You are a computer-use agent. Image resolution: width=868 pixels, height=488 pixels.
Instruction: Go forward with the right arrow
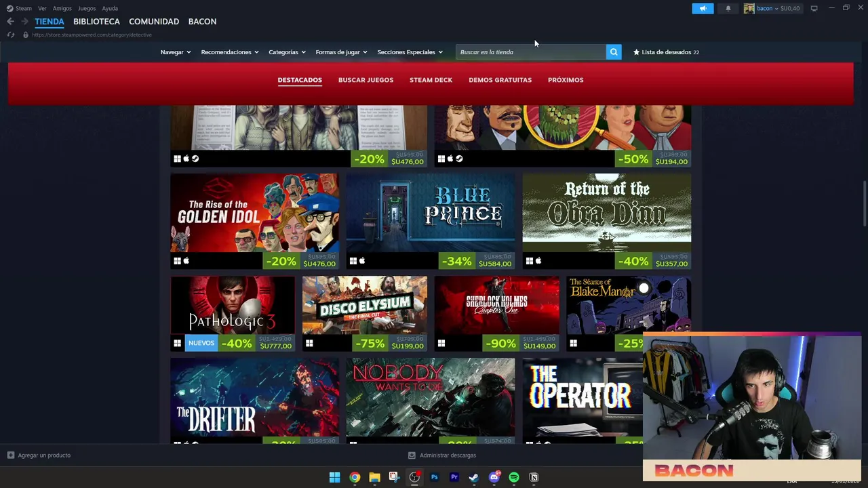click(x=24, y=22)
